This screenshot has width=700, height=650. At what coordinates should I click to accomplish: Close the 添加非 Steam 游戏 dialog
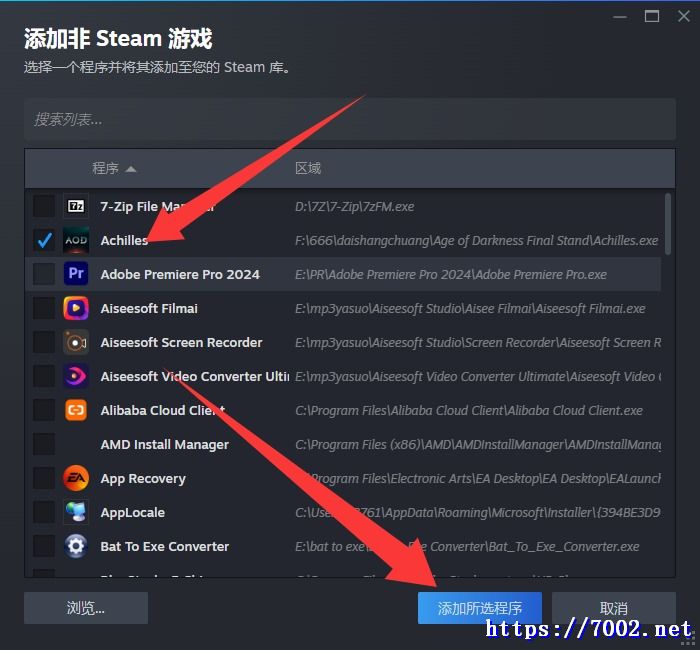683,17
